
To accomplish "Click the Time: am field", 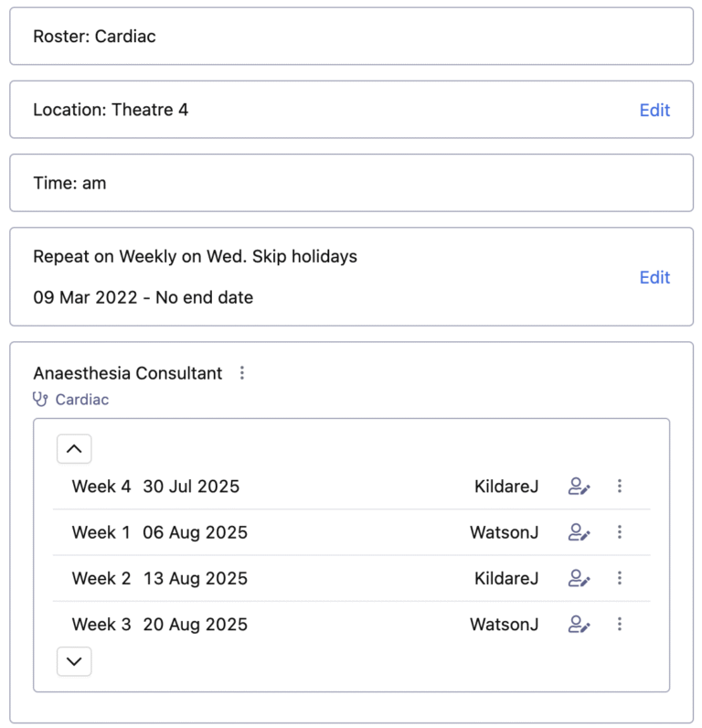I will (351, 183).
